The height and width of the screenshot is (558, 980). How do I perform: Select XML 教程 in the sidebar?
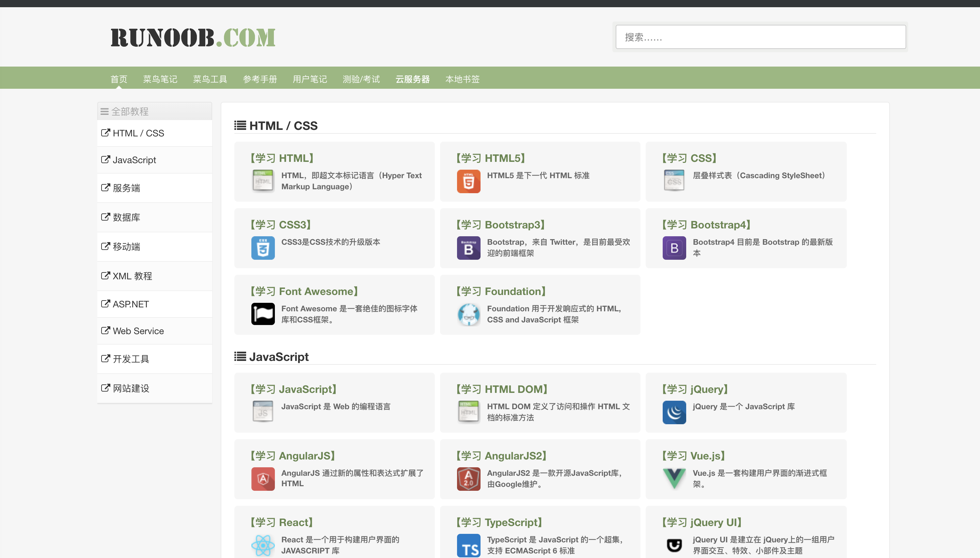154,276
